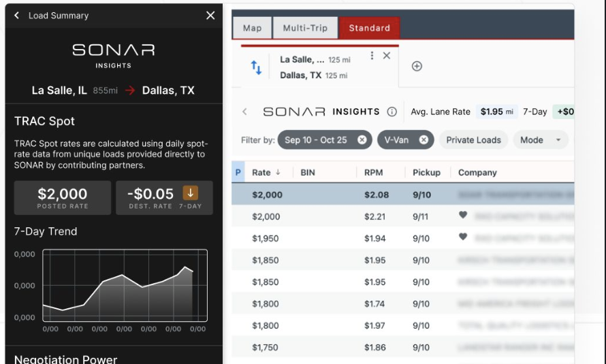Swap origin and destination with arrows icon

click(x=256, y=67)
